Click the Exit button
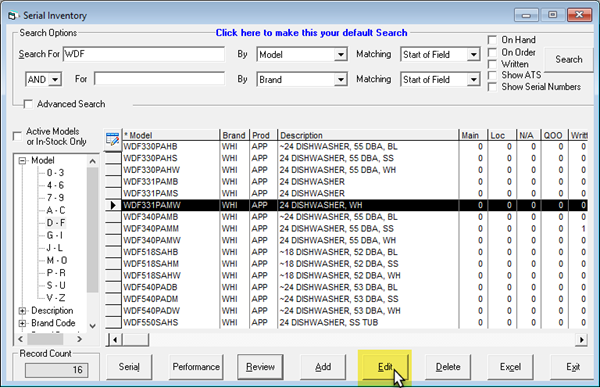600x388 pixels. coord(573,367)
